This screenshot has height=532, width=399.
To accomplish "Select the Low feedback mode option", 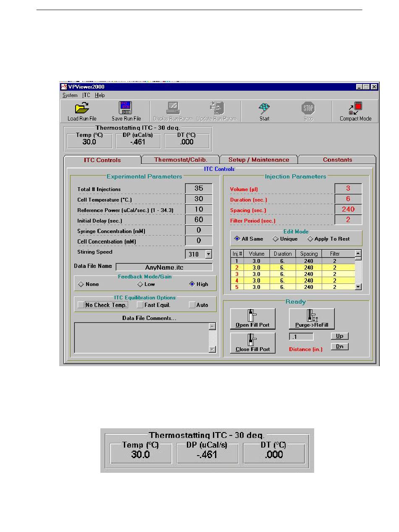I will [141, 284].
